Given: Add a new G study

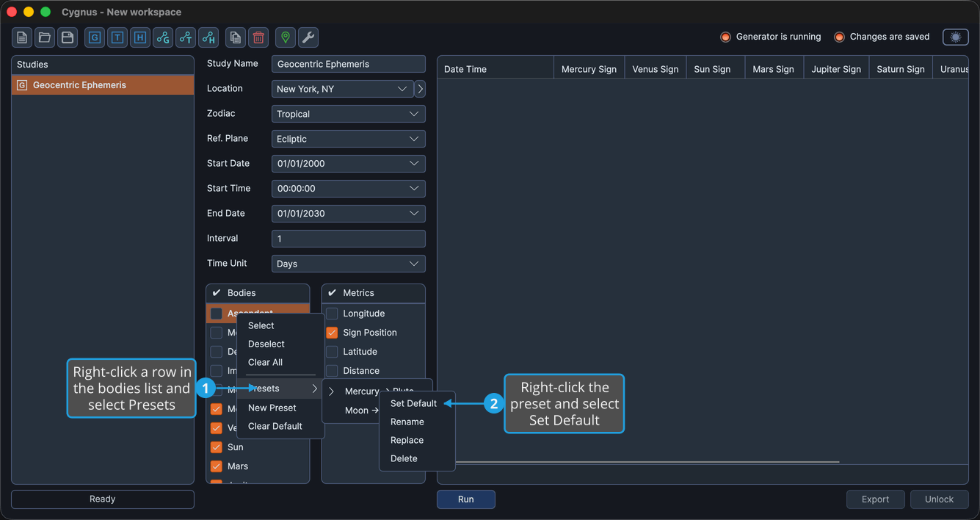Looking at the screenshot, I should click(x=95, y=37).
